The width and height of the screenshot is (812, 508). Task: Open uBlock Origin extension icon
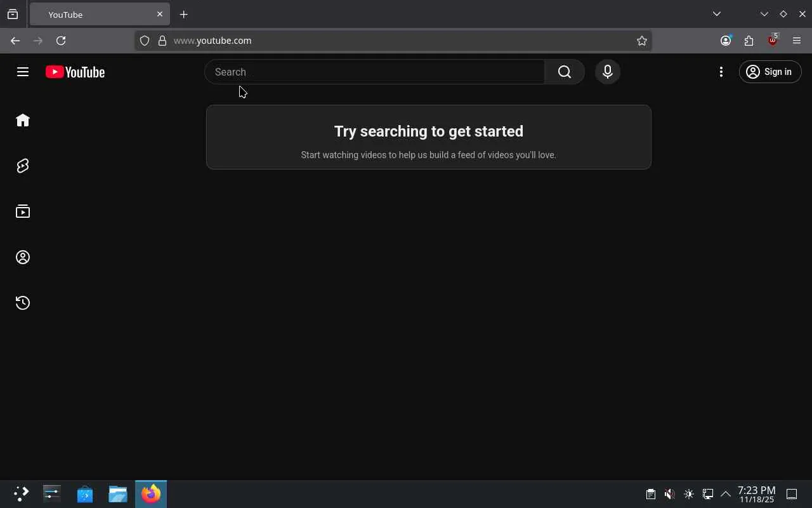point(773,41)
